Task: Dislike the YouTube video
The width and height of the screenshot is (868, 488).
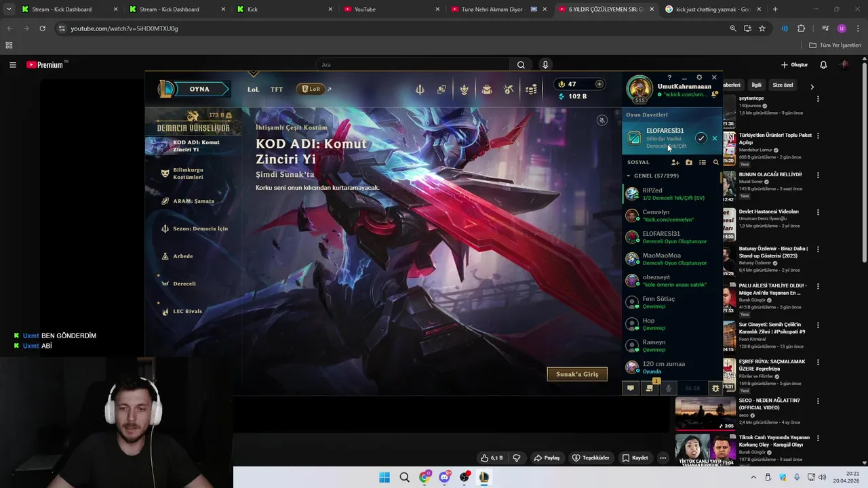Action: pos(517,457)
